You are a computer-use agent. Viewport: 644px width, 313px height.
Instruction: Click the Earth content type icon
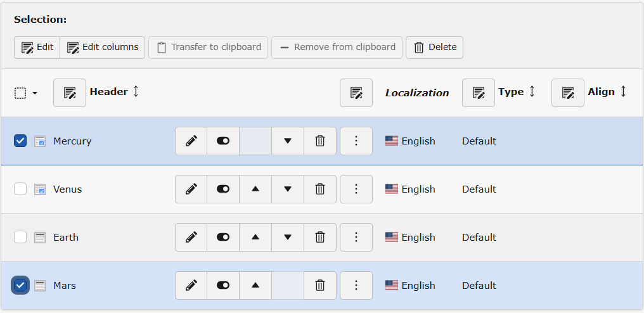point(40,238)
